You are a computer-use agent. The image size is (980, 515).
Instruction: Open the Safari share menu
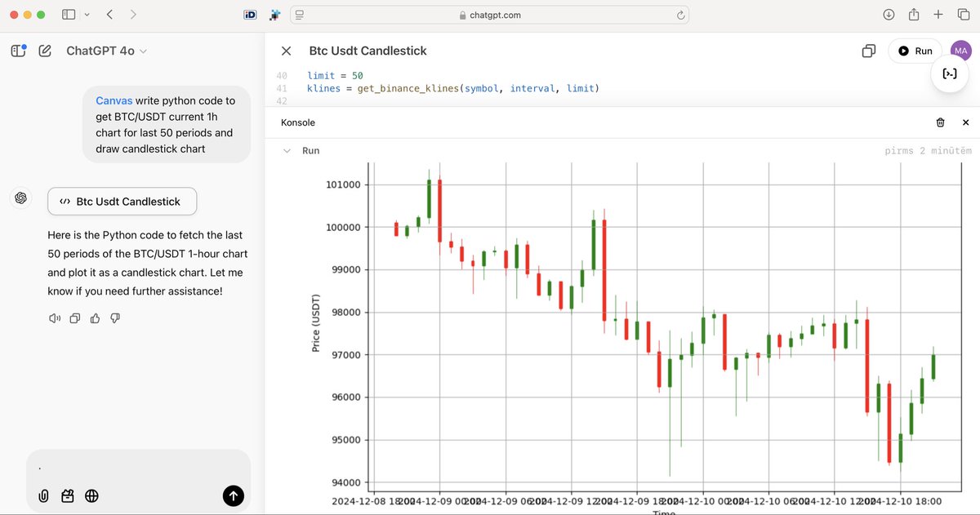pos(914,15)
